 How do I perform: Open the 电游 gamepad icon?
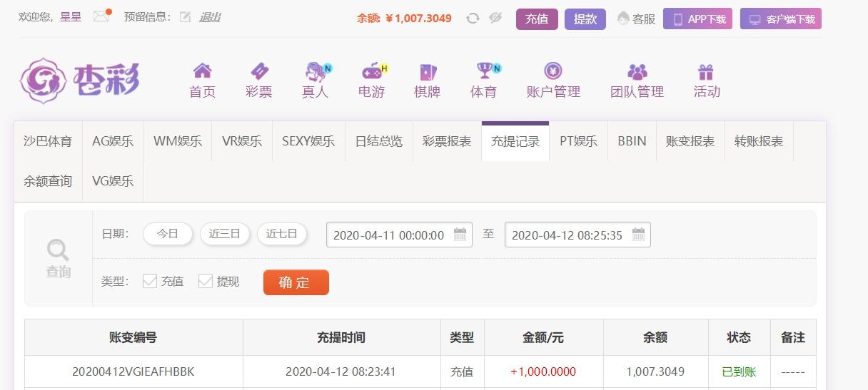pos(372,71)
